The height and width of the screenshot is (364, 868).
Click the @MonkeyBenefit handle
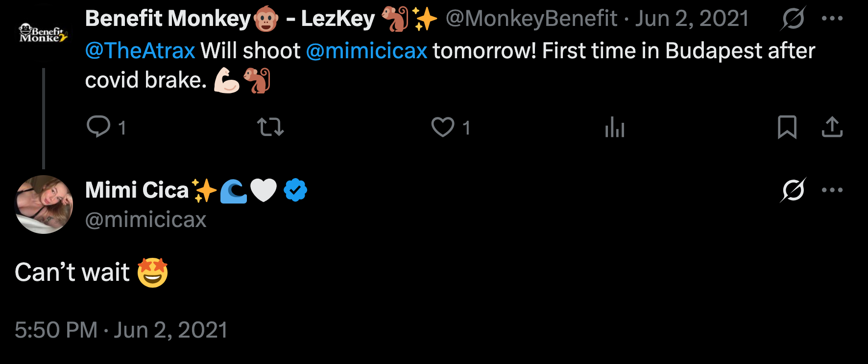coord(531,19)
